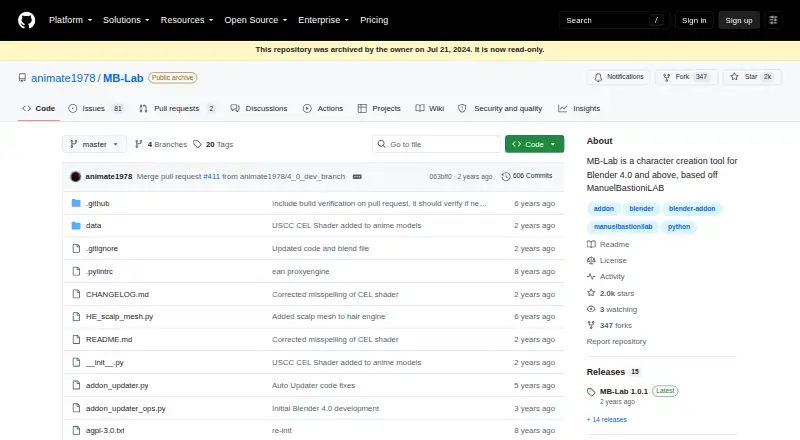
Task: Open the Solutions menu
Action: (126, 20)
